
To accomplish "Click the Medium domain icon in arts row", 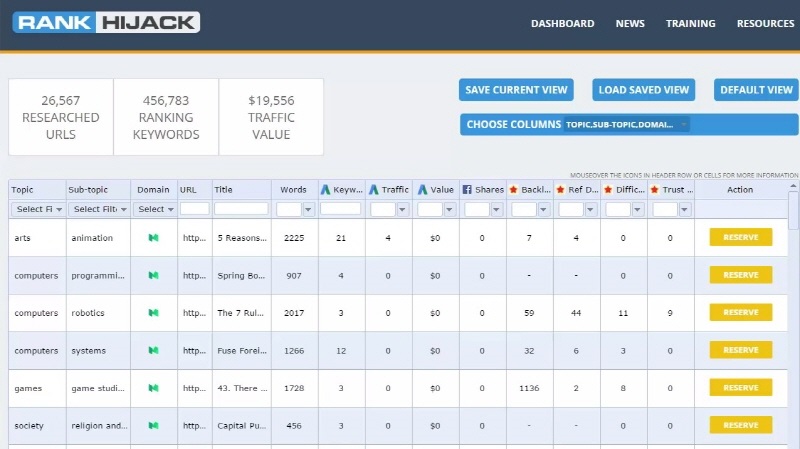I will tap(153, 238).
